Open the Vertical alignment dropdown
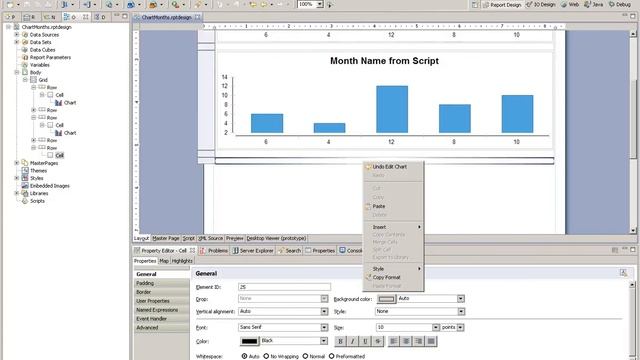Viewport: 640px width, 360px height. [324, 311]
